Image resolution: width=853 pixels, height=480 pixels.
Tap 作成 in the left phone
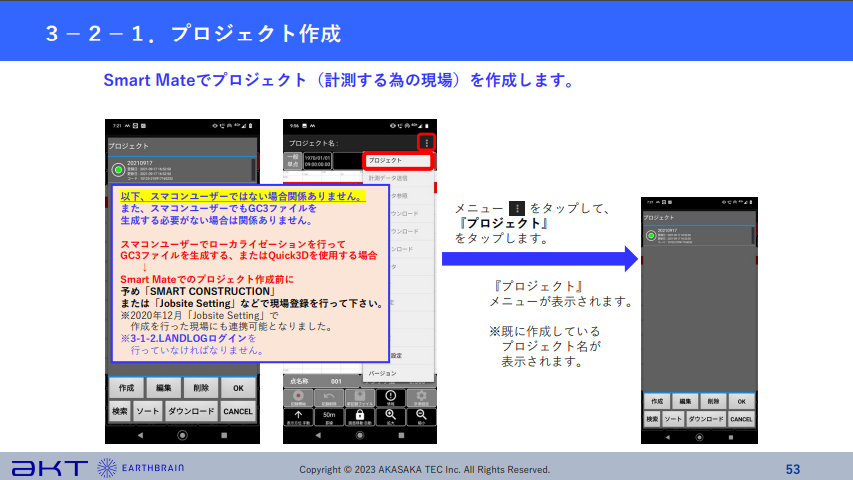coord(126,388)
